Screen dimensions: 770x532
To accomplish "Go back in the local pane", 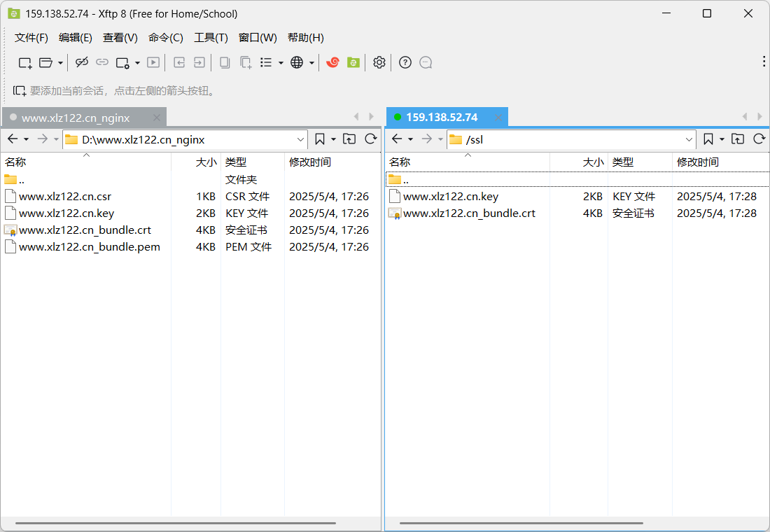I will [x=13, y=139].
